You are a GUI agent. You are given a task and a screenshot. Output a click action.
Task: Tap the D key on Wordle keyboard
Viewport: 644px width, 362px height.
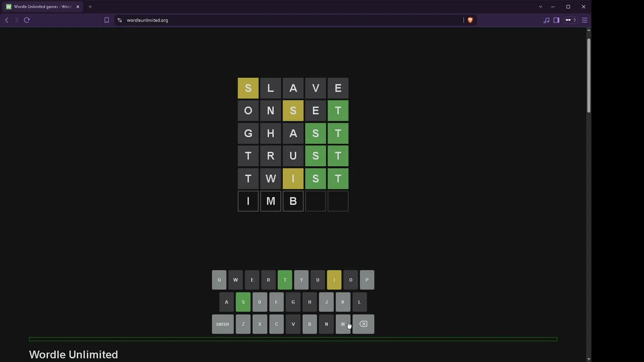pos(260,302)
